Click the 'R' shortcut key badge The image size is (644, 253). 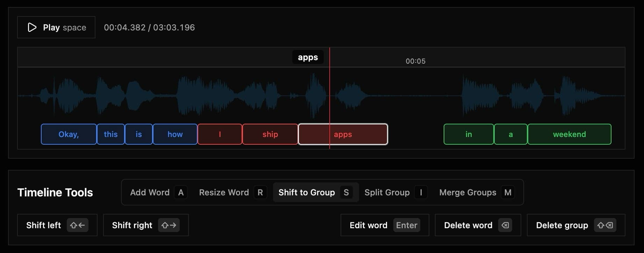(260, 192)
